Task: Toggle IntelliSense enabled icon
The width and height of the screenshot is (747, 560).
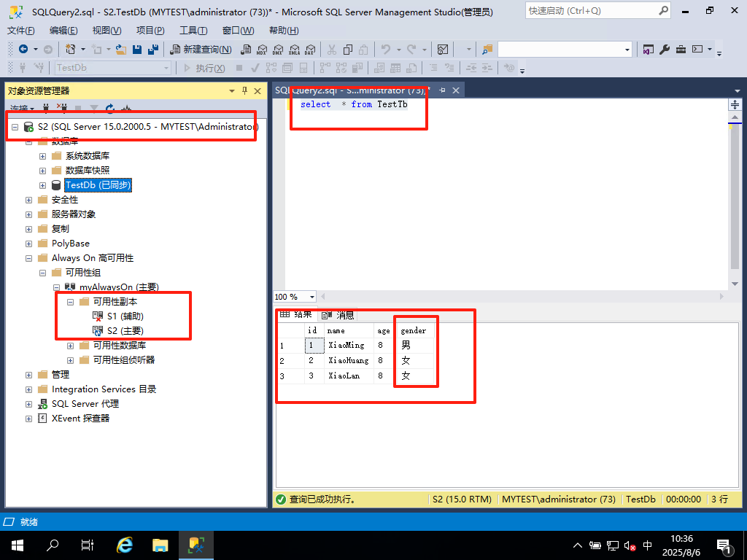Action: 303,68
